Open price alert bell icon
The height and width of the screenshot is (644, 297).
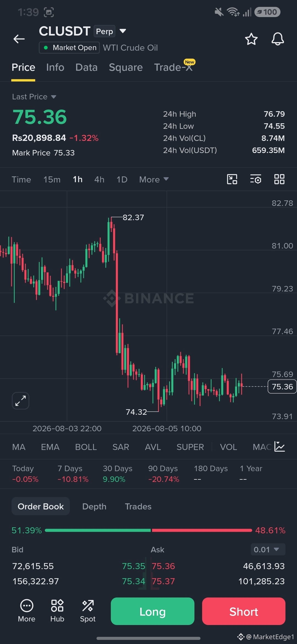(278, 39)
